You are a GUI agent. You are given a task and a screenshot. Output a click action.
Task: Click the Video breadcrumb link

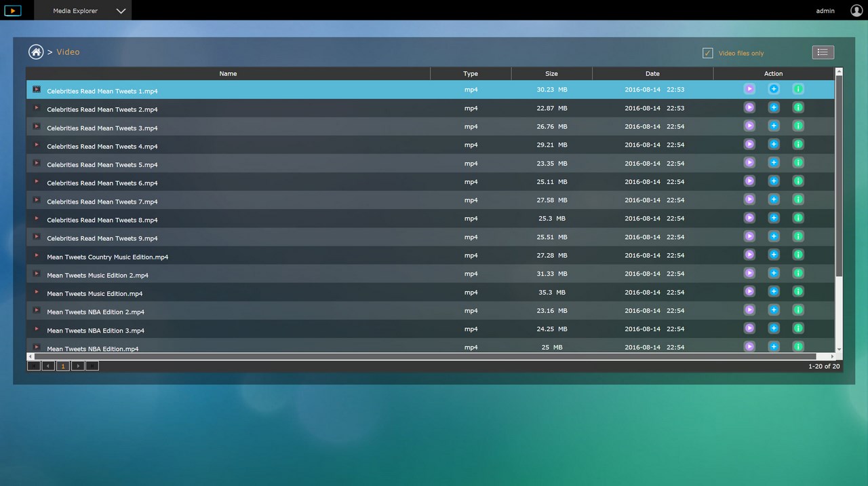68,52
